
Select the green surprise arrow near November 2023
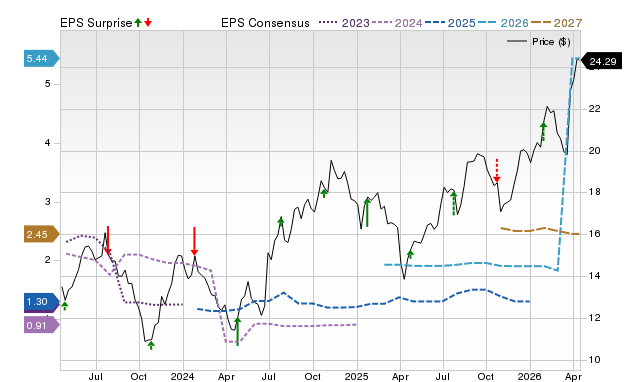(151, 345)
